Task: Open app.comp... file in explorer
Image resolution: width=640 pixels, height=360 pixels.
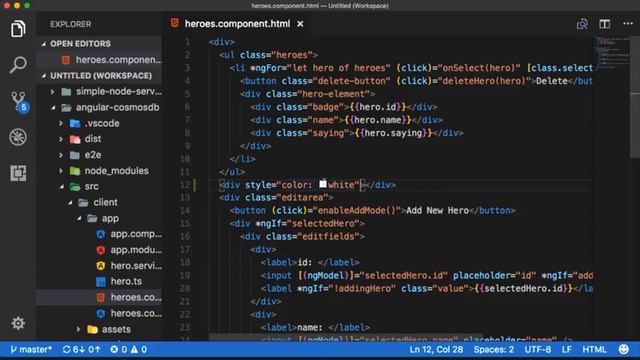Action: tap(100, 234)
